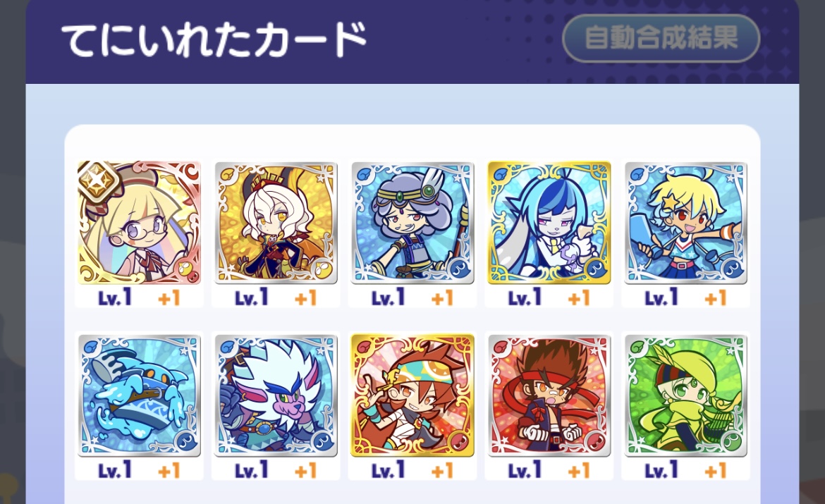Select the white-haired horned character yellow card
Image resolution: width=825 pixels, height=504 pixels.
pyautogui.click(x=276, y=223)
